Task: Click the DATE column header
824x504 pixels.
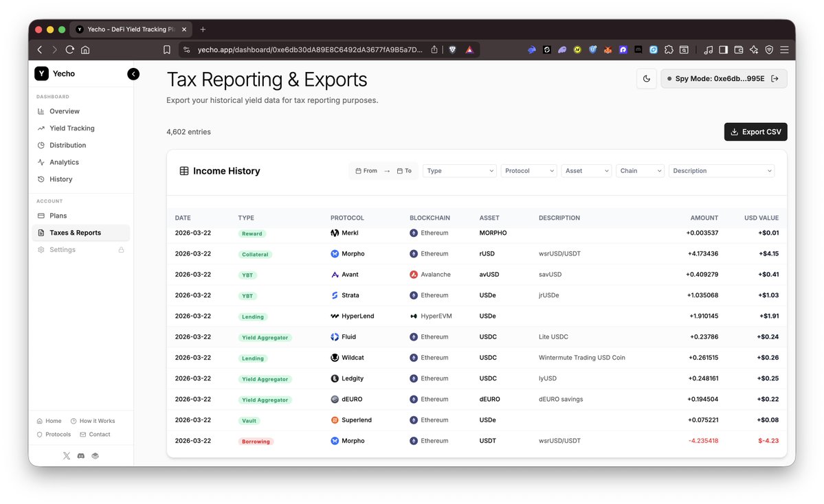Action: [x=183, y=218]
